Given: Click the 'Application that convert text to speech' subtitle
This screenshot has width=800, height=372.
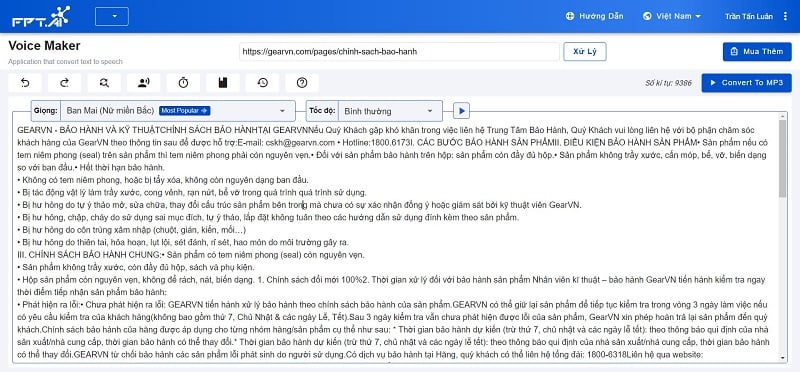Looking at the screenshot, I should coord(65,62).
